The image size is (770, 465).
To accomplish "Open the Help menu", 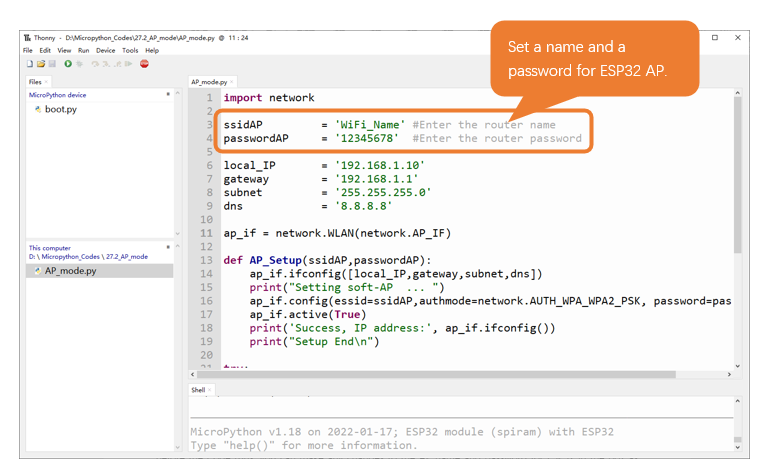I will tap(152, 51).
